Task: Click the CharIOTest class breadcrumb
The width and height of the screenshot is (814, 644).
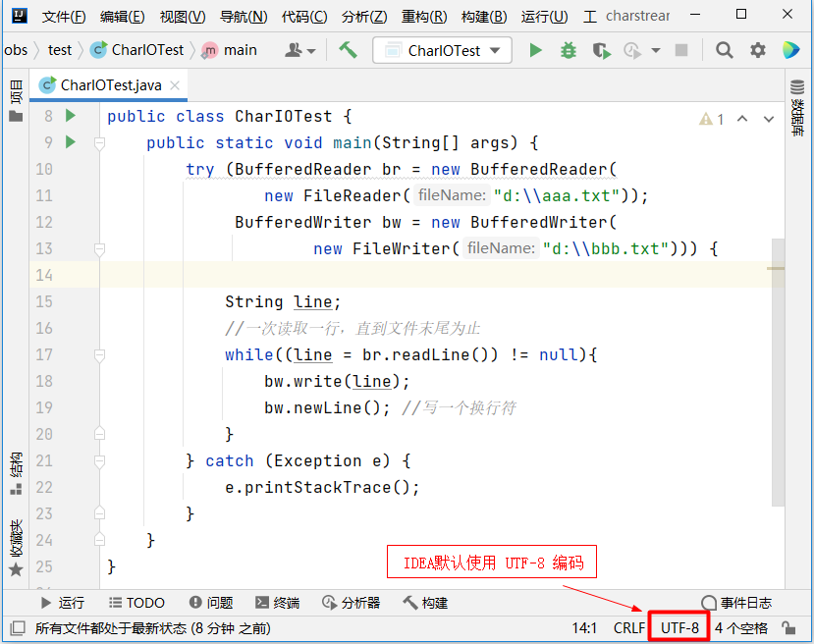Action: point(137,50)
